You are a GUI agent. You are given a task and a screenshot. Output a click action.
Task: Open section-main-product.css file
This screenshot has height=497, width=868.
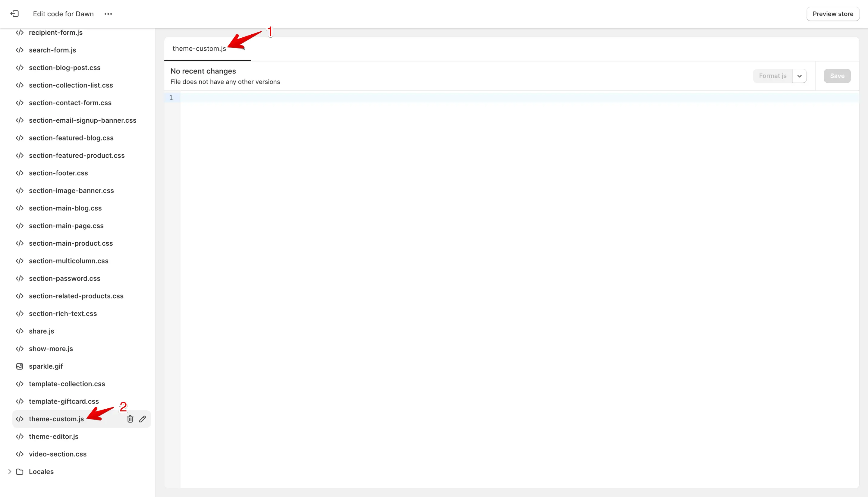point(71,244)
